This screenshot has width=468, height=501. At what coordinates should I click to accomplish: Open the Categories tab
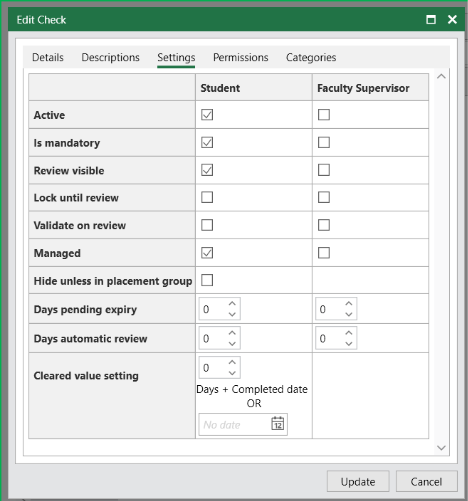click(x=311, y=57)
